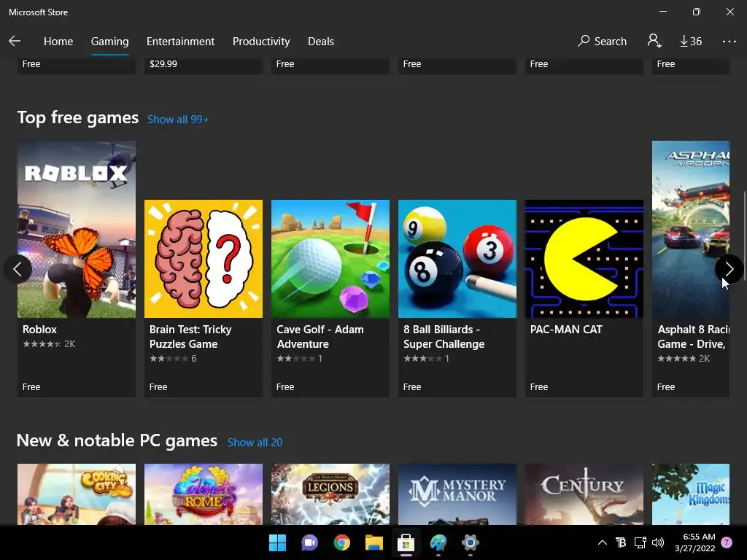Select the Gaming tab
The width and height of the screenshot is (747, 560).
pos(109,42)
